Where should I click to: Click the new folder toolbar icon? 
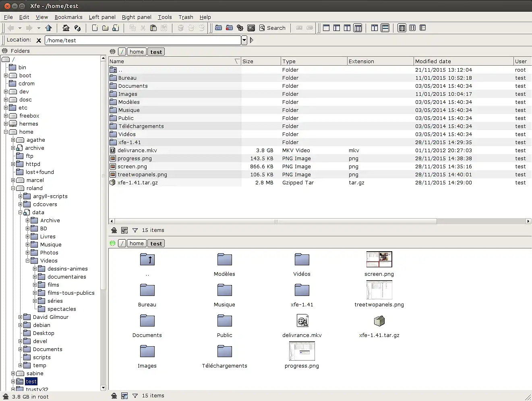(x=105, y=28)
